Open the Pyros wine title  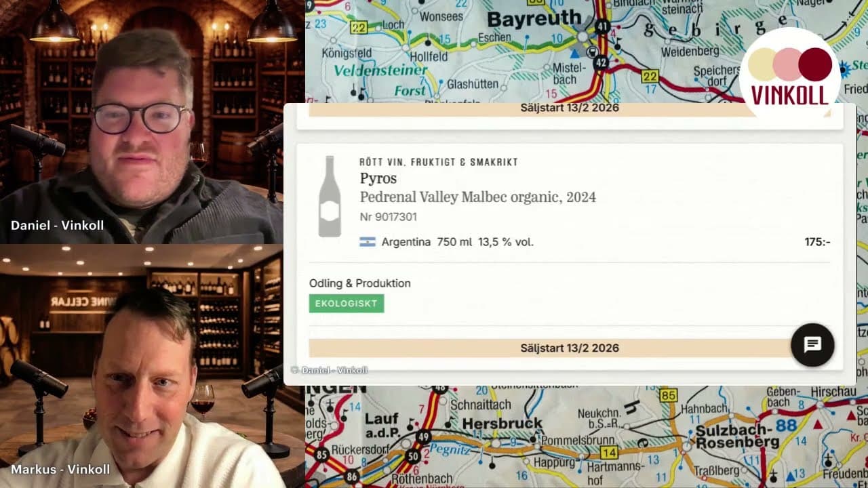pos(378,178)
